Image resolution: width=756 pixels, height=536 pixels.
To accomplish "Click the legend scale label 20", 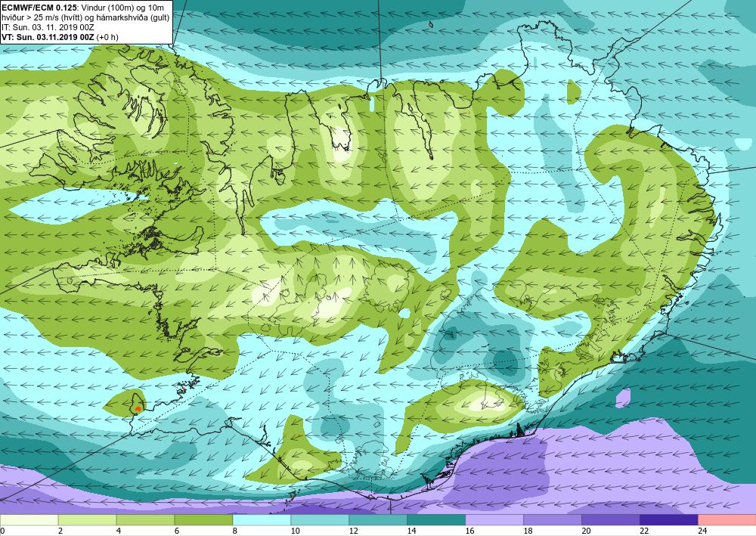I will pos(587,531).
